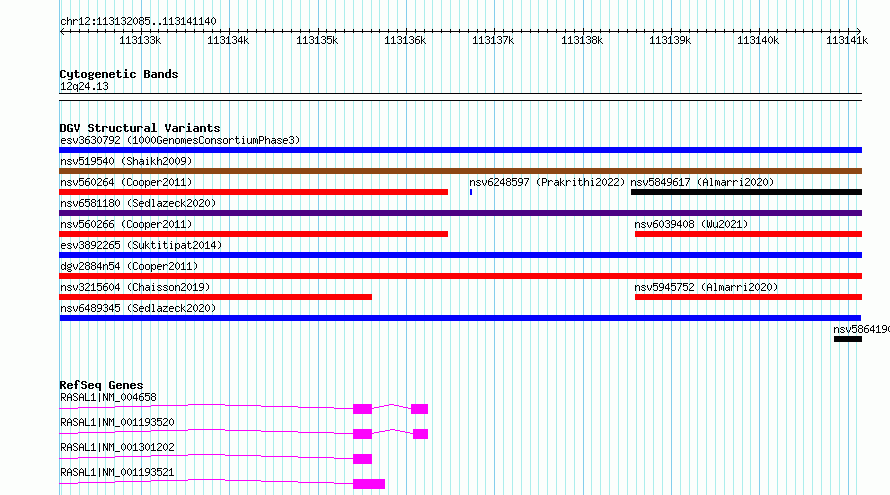Image resolution: width=890 pixels, height=495 pixels.
Task: Click the RefSeq Genes track title
Action: [101, 385]
